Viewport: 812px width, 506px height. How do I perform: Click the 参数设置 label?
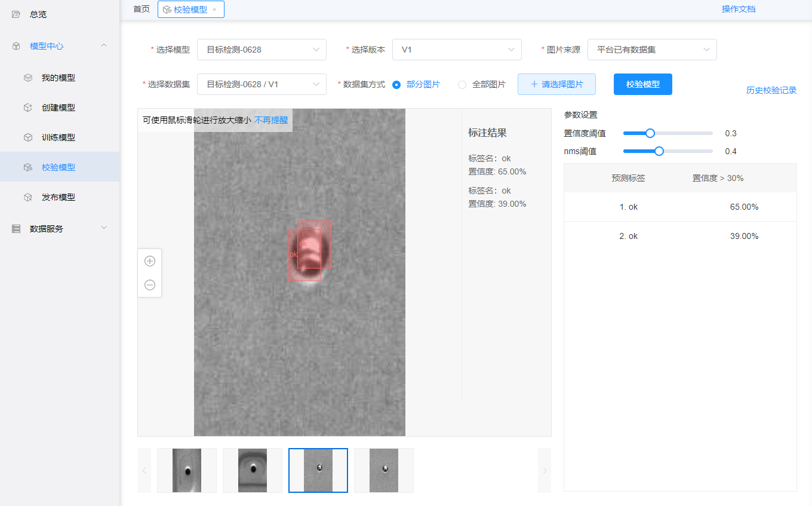click(x=580, y=115)
